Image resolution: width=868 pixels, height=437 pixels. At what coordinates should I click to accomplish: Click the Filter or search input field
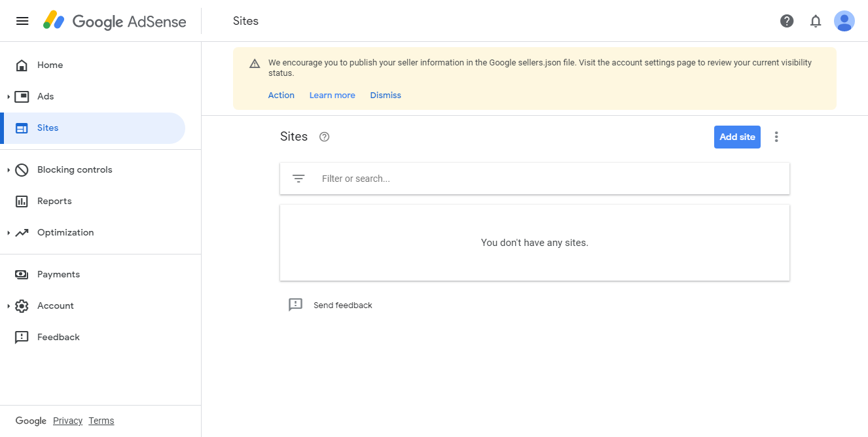tap(458, 178)
